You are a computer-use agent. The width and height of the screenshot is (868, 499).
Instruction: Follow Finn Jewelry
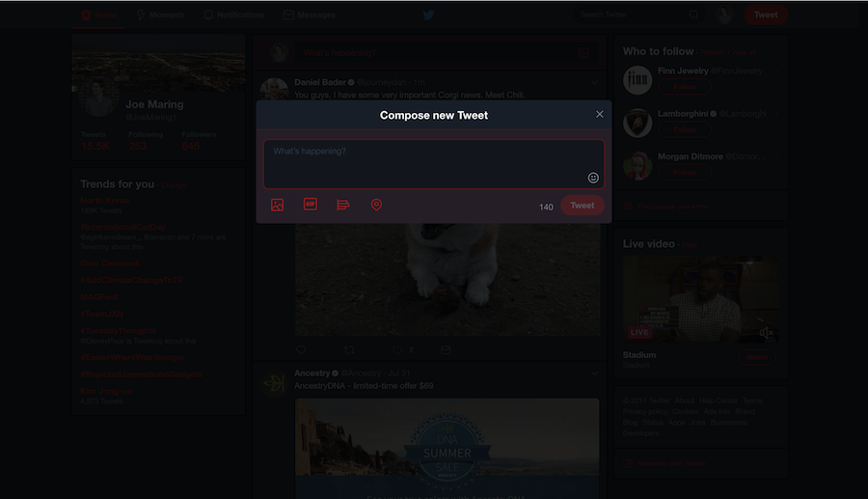(685, 87)
